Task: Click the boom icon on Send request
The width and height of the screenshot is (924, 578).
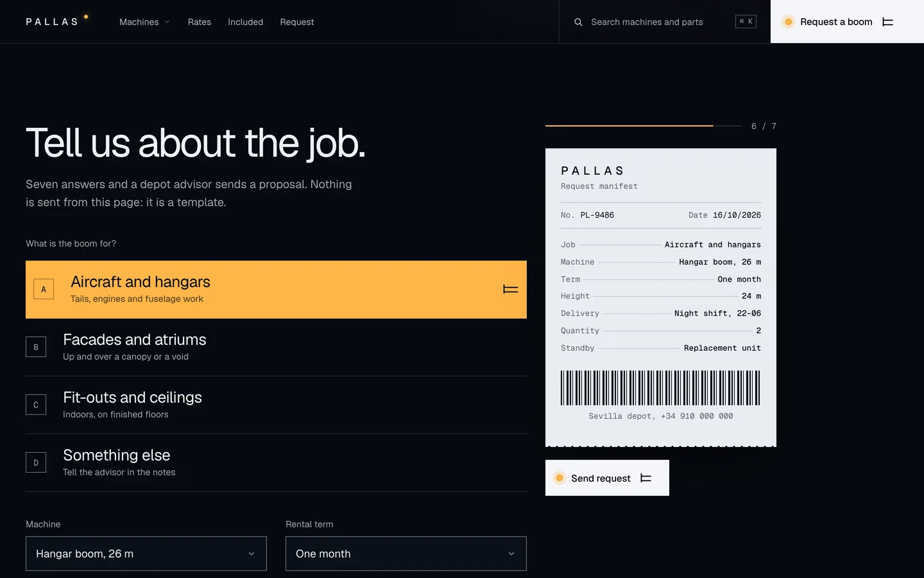Action: (646, 478)
